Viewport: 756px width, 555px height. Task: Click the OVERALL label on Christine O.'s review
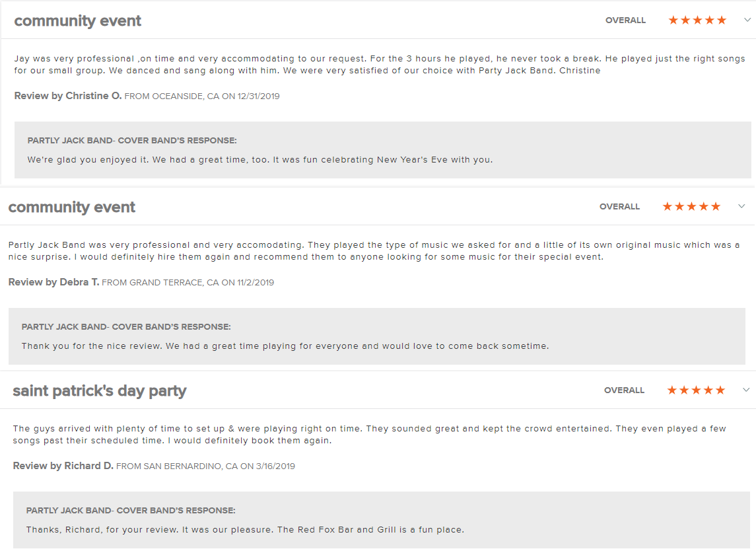pos(625,20)
